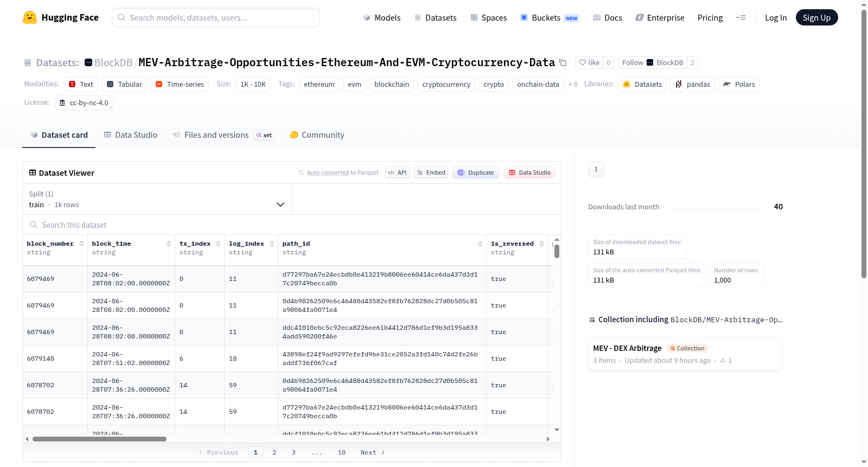The image size is (868, 467).
Task: Click the Datasets breadcrumb icon
Action: click(x=28, y=63)
